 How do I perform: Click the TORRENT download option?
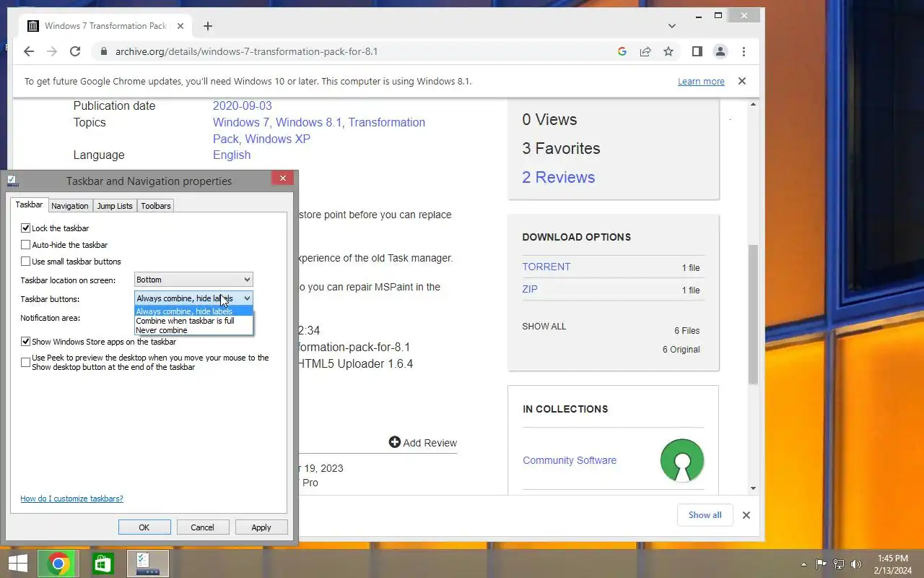point(546,267)
